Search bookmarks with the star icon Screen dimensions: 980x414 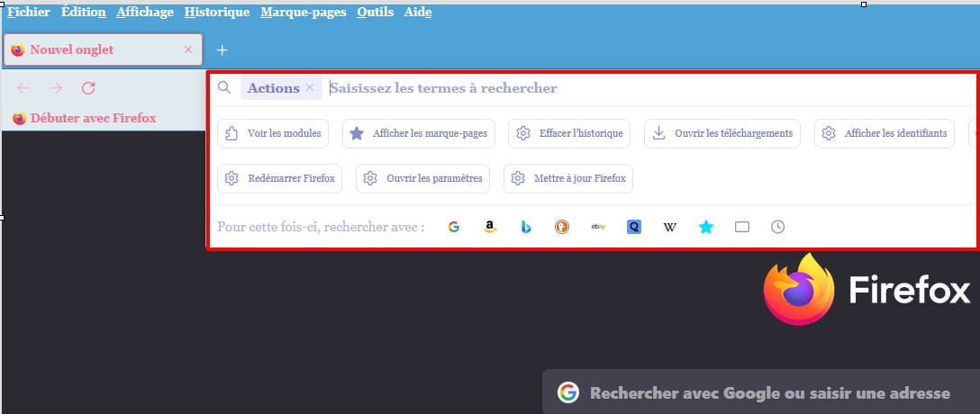(705, 228)
